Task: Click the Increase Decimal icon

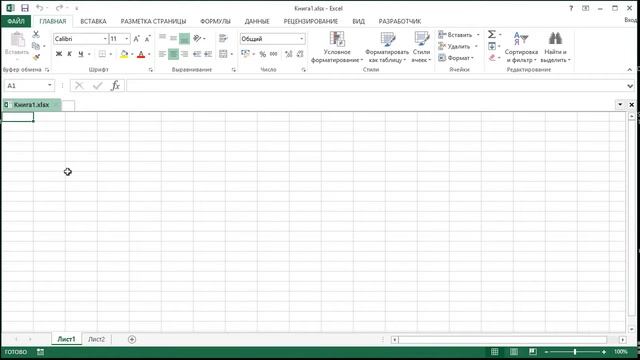Action: pyautogui.click(x=289, y=54)
